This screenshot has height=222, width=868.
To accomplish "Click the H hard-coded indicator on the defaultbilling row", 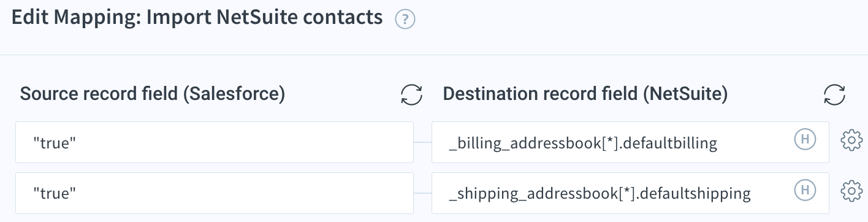I will pyautogui.click(x=805, y=140).
